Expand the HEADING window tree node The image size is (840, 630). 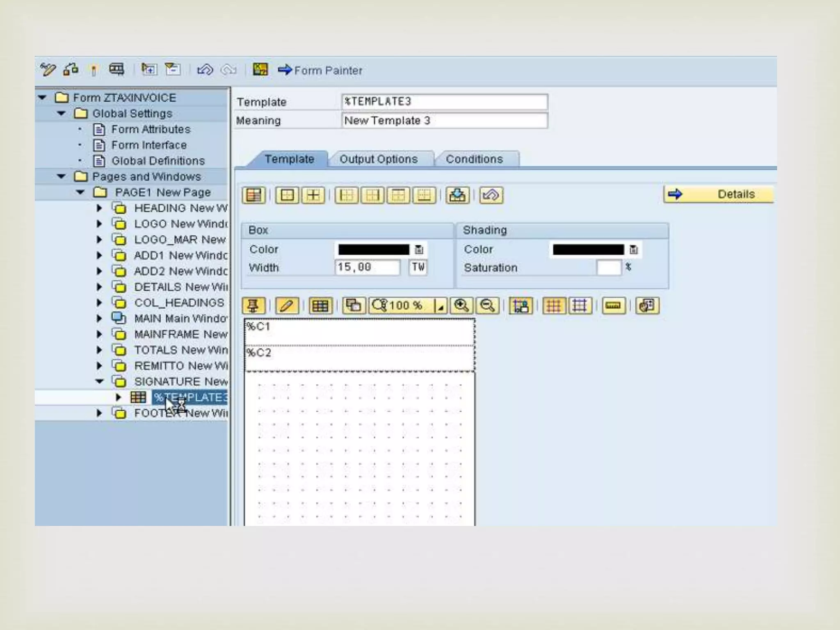tap(99, 208)
